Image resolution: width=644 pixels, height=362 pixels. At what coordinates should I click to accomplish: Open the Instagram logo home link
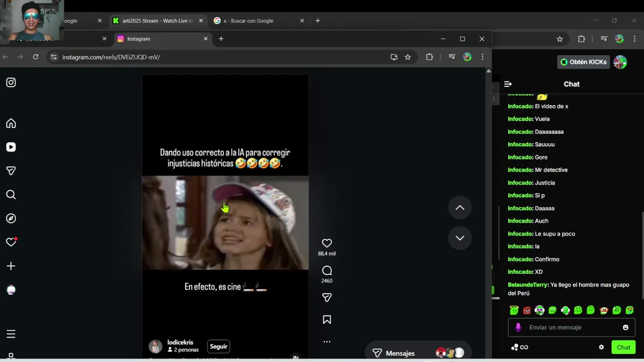[11, 82]
